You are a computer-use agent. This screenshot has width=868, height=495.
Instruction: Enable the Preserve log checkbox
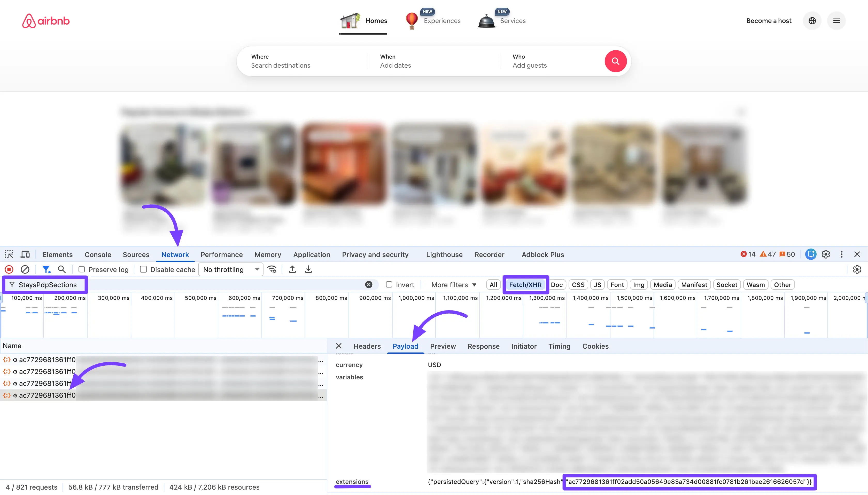pos(82,270)
